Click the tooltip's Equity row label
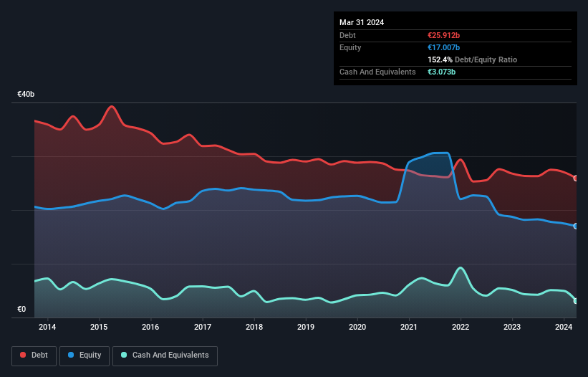 click(x=350, y=47)
